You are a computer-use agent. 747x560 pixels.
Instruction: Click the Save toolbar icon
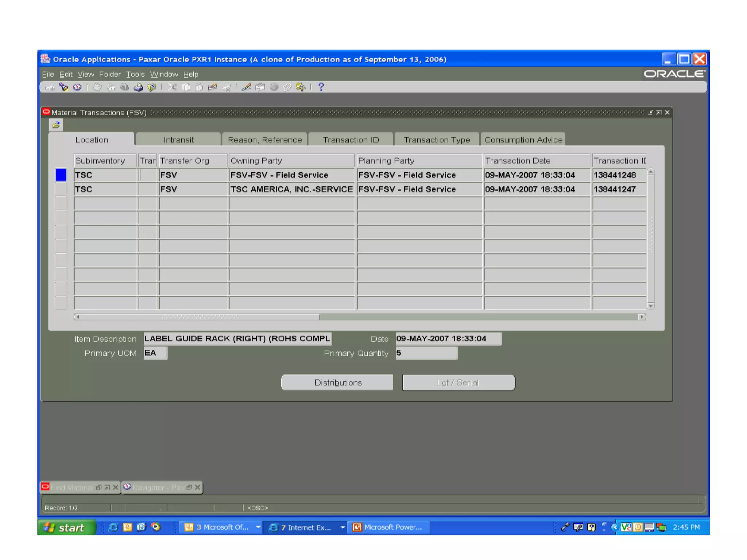point(97,87)
